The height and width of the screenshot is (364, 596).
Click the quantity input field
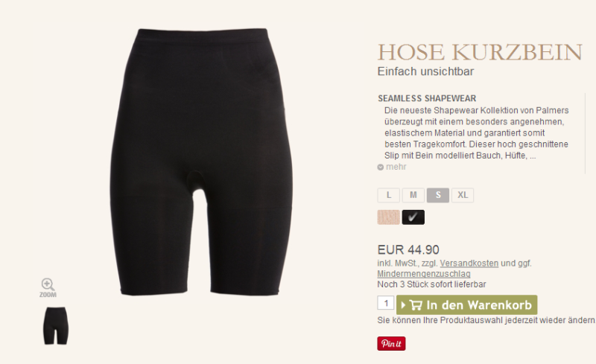[386, 303]
